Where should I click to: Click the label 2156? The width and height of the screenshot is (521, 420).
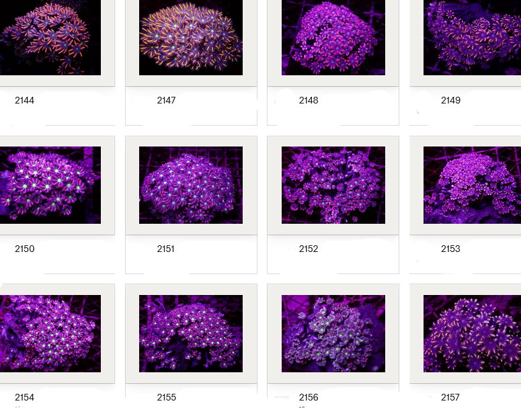point(309,397)
